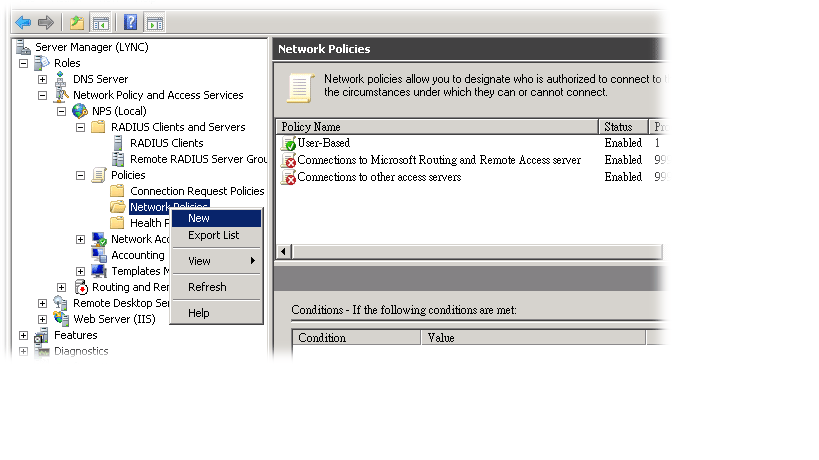Select RADIUS Clients tree item
819x460 pixels.
[x=166, y=143]
